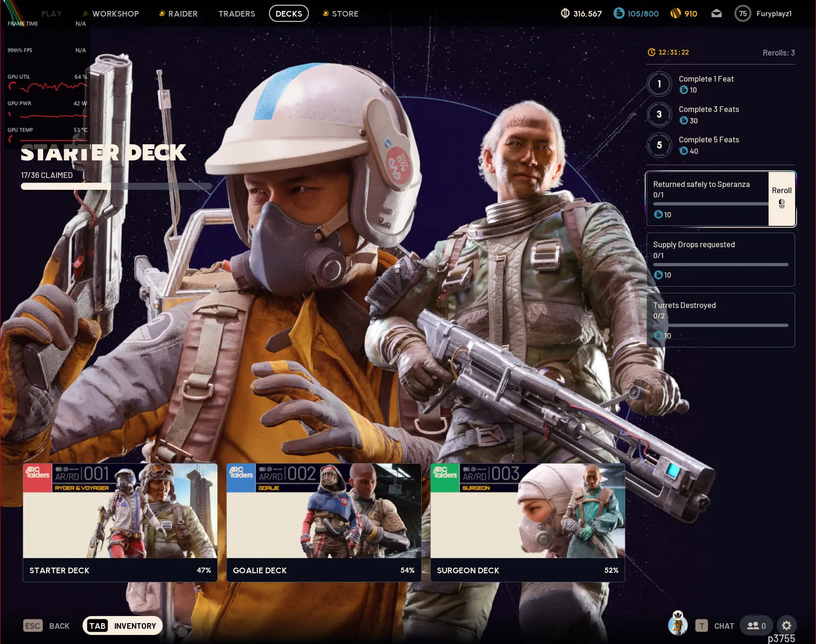This screenshot has height=644, width=816.
Task: Click the "910" token balance
Action: pyautogui.click(x=691, y=14)
